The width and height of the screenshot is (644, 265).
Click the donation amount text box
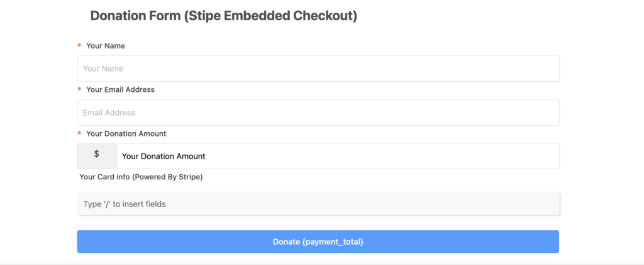pos(338,156)
